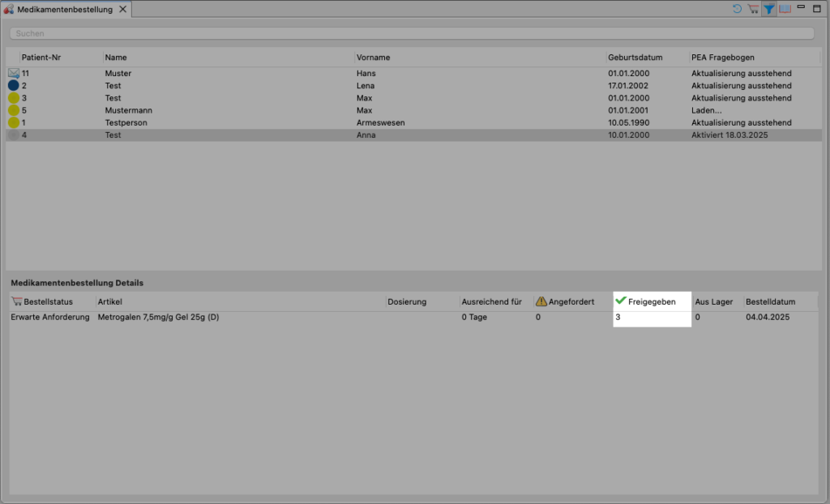Click the shopping cart order icon
Screen dimensions: 830x504
[x=752, y=9]
